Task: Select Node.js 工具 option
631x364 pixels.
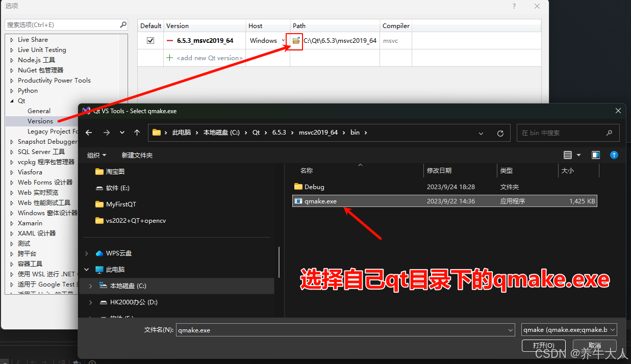Action: (36, 60)
